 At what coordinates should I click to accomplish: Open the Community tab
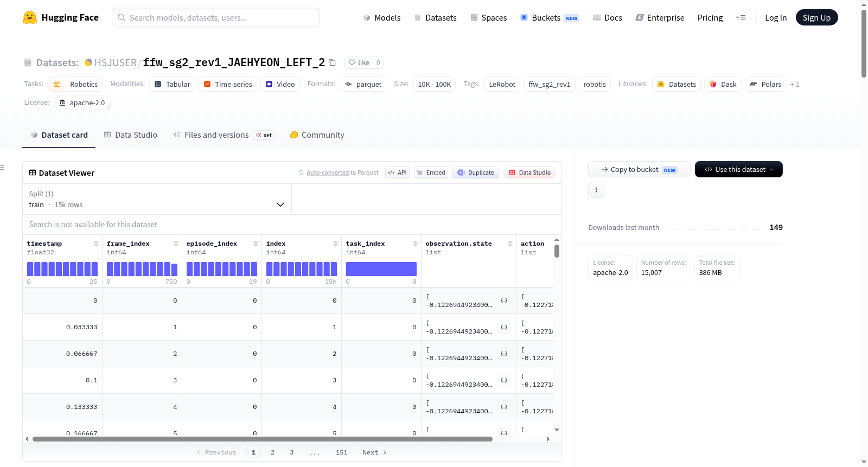click(x=317, y=135)
